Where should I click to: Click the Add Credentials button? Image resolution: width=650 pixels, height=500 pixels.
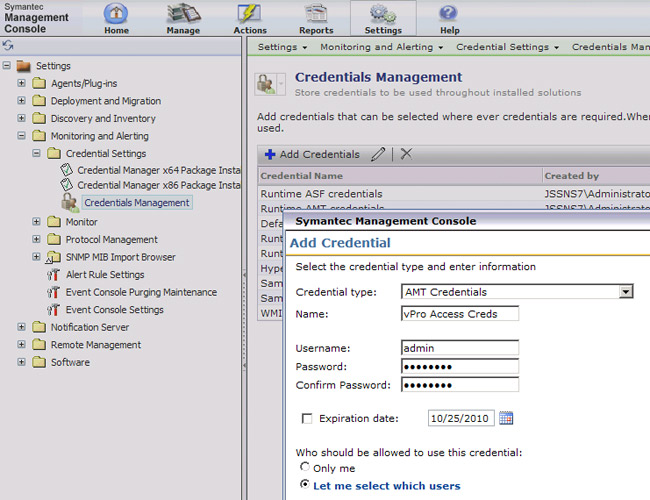tap(312, 154)
